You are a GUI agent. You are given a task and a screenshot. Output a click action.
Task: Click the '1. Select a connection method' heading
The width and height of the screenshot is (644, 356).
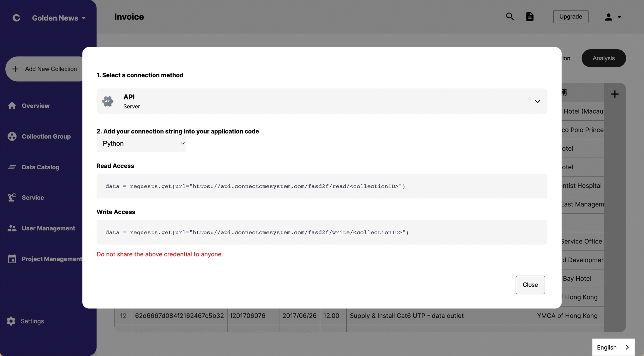click(x=140, y=75)
